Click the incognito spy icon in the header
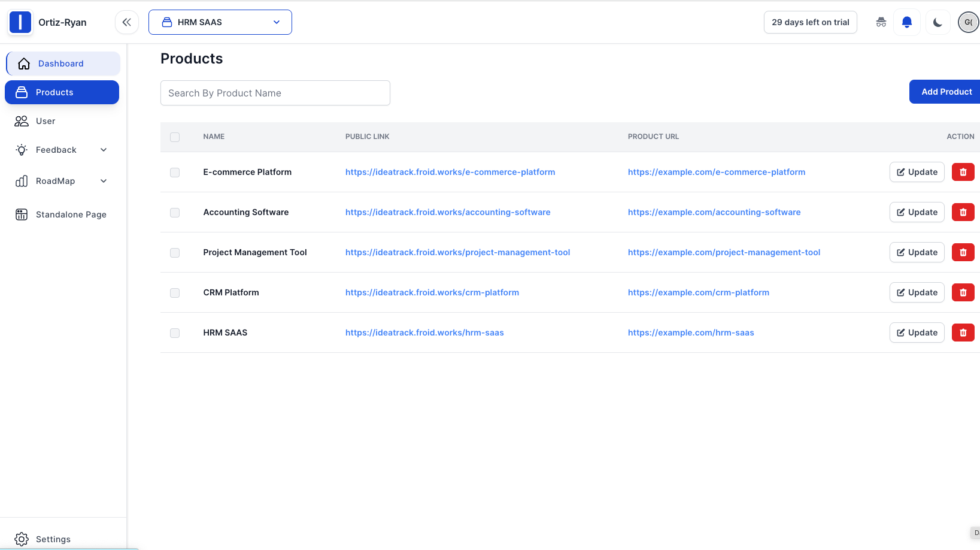 click(x=881, y=22)
